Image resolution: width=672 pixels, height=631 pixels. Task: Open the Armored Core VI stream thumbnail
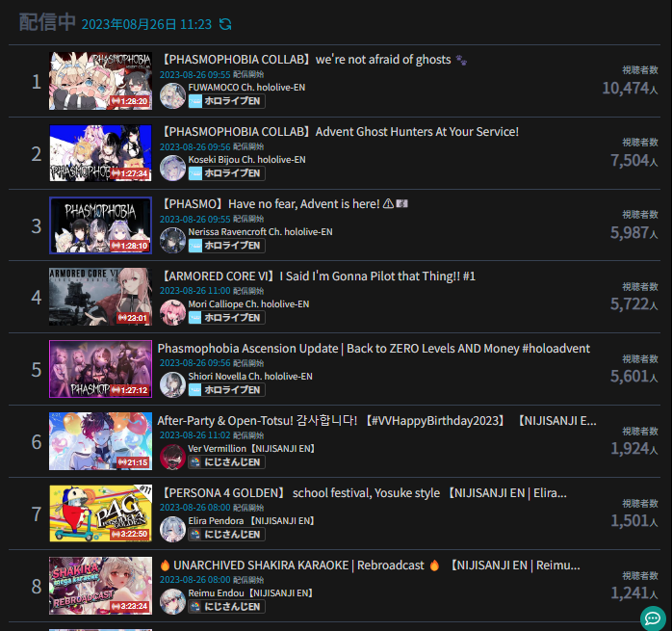click(x=100, y=297)
